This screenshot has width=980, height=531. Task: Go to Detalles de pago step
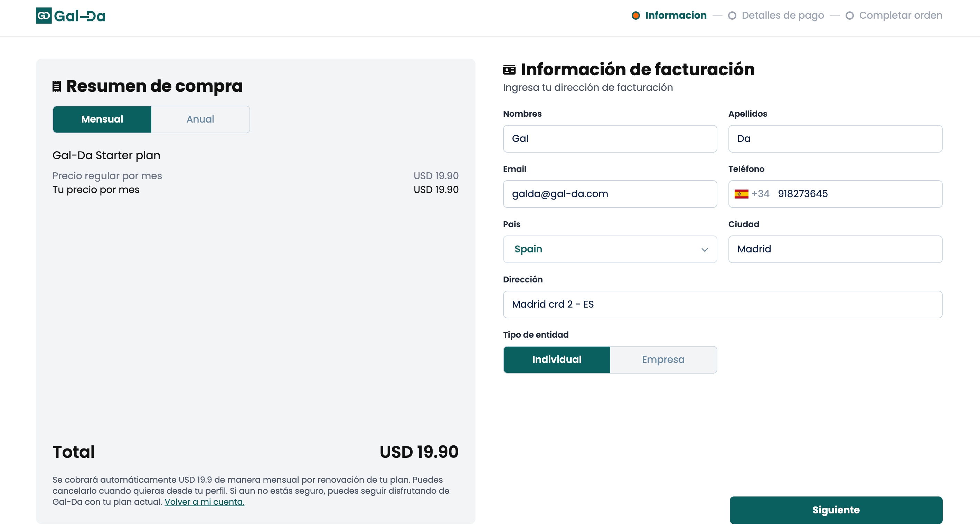click(783, 16)
